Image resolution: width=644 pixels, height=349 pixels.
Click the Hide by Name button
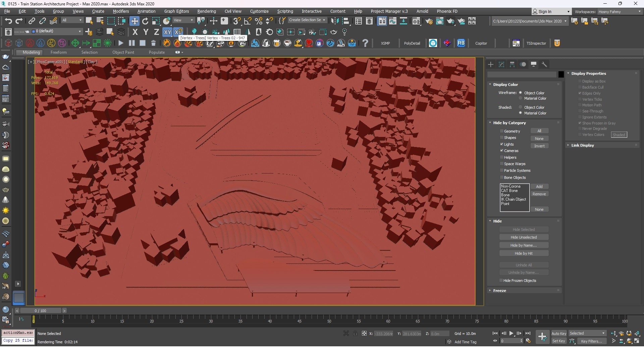pyautogui.click(x=524, y=245)
